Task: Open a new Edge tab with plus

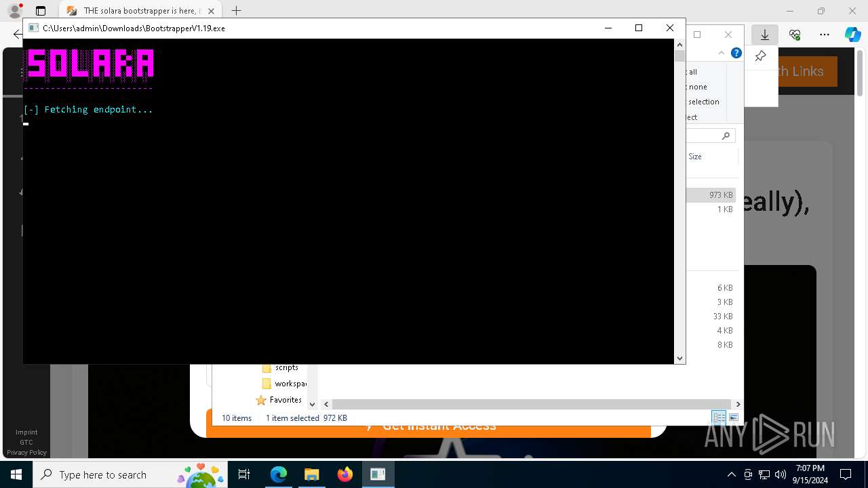Action: [x=236, y=11]
